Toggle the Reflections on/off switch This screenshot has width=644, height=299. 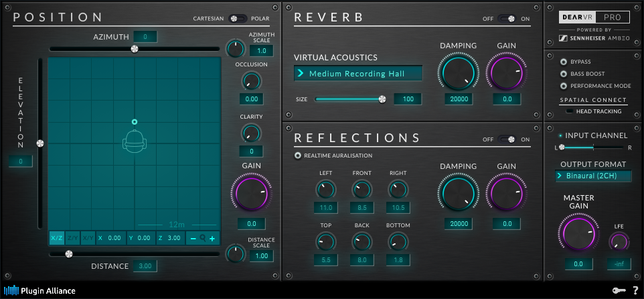tap(507, 139)
